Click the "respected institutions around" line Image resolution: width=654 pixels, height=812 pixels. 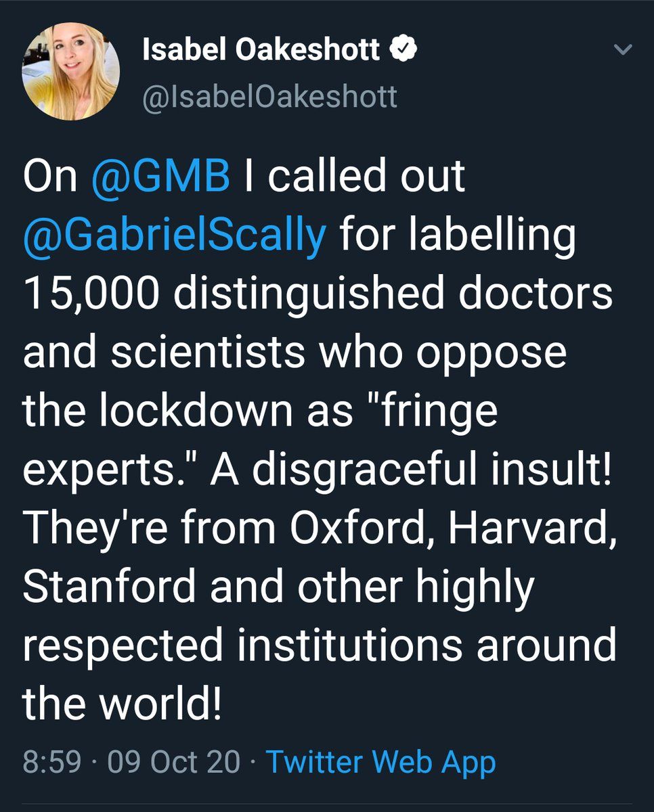point(320,648)
